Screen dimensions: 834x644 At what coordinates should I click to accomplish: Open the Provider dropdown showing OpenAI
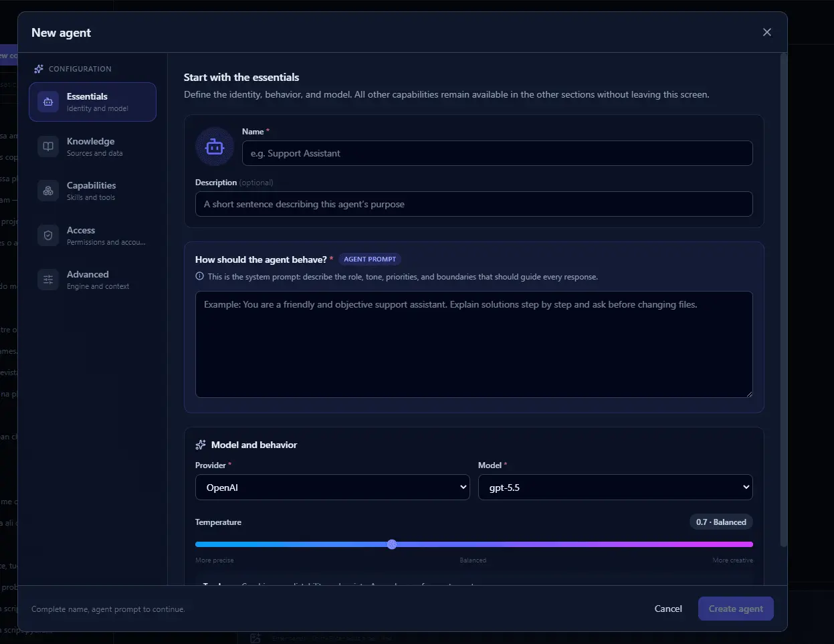(x=332, y=488)
